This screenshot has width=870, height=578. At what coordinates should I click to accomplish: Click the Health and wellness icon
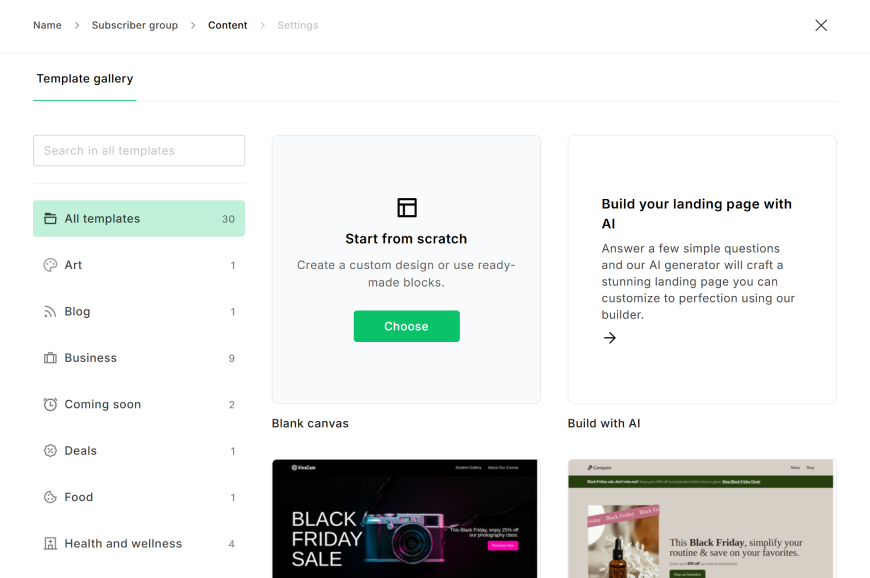point(50,544)
